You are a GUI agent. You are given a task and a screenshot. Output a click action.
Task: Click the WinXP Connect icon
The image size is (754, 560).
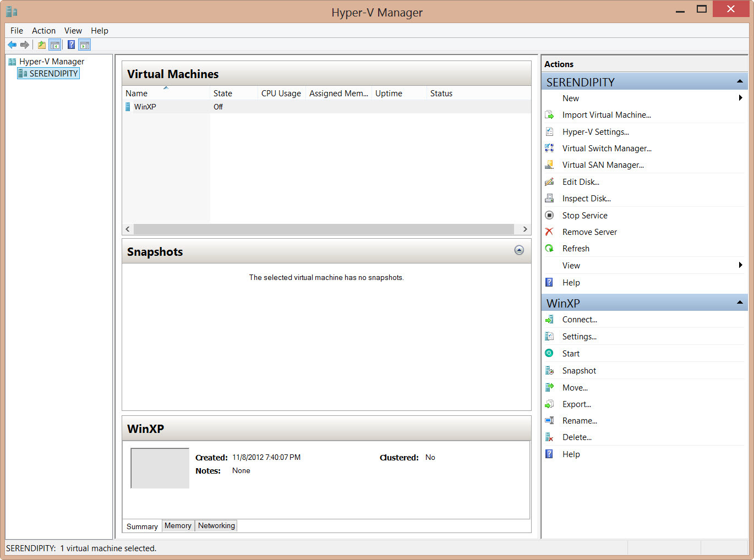tap(549, 320)
